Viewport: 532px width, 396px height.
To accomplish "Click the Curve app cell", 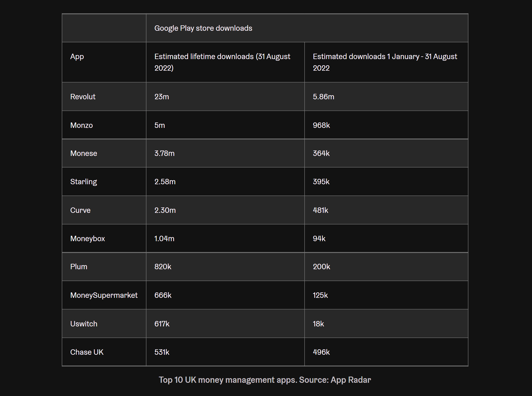I will point(80,210).
